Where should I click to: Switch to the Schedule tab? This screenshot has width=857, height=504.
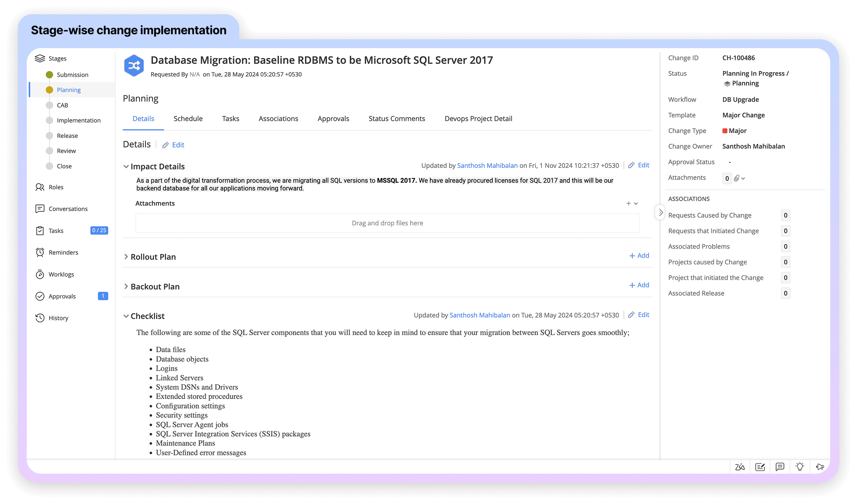coord(188,119)
